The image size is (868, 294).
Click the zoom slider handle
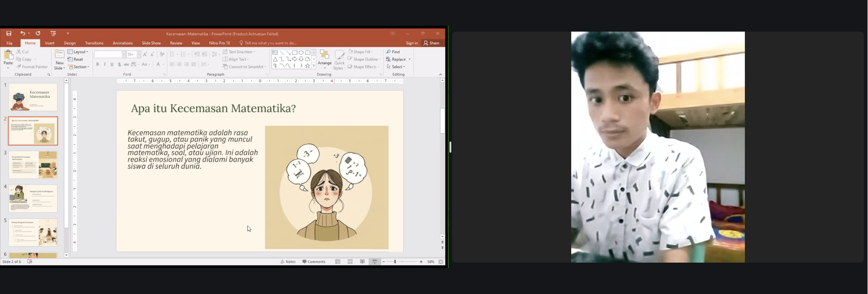(x=395, y=262)
